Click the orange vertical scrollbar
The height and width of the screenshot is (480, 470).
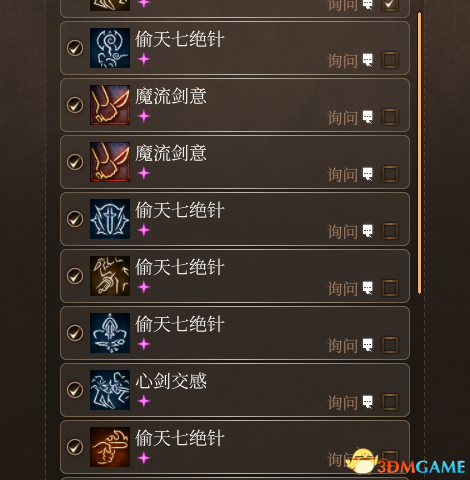(419, 153)
